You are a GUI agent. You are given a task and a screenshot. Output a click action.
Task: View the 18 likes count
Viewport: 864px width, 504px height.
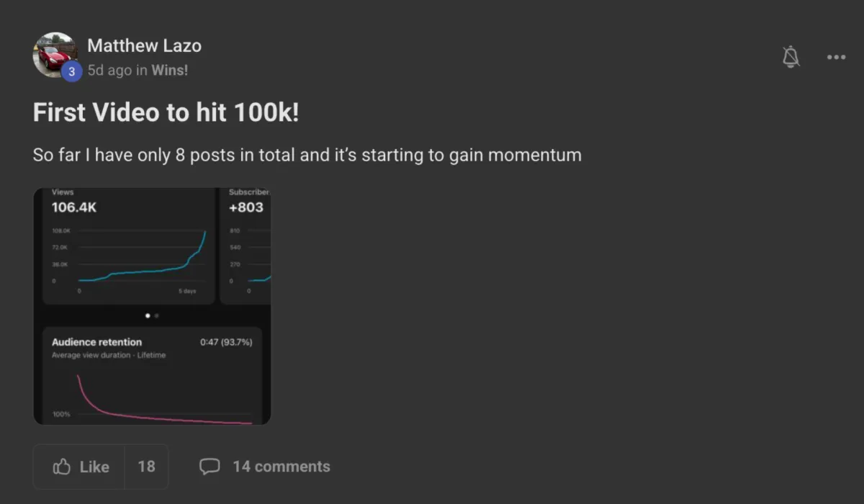(x=146, y=467)
